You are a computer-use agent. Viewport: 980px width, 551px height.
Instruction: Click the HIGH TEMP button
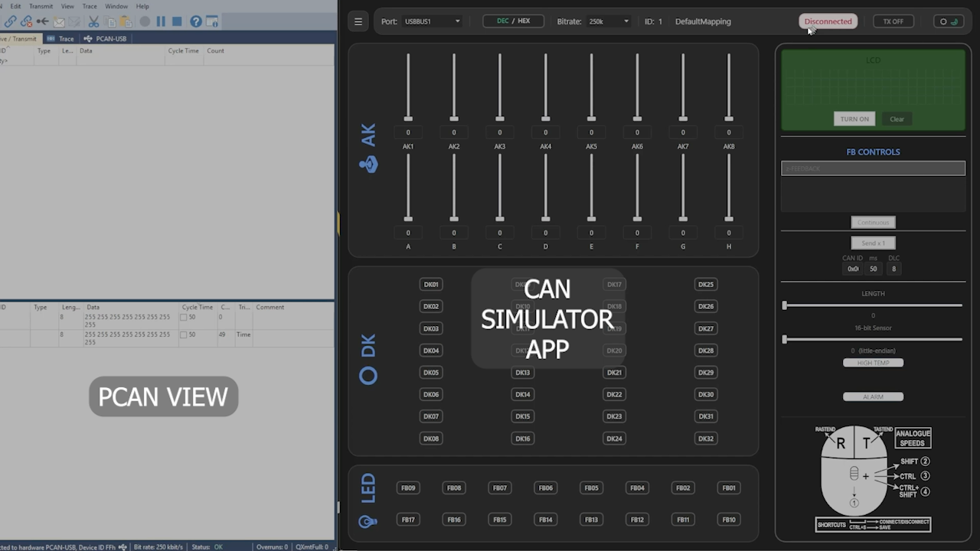click(x=873, y=363)
